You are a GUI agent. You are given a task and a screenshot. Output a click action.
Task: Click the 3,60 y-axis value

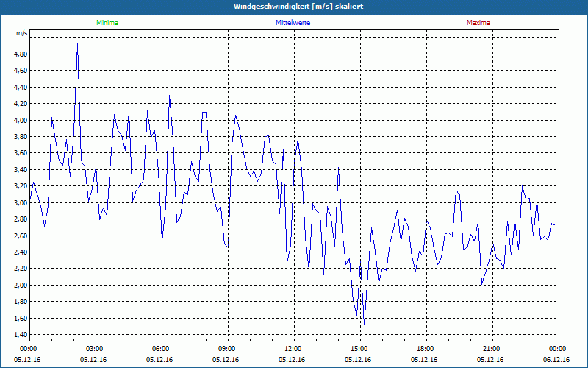(x=20, y=153)
